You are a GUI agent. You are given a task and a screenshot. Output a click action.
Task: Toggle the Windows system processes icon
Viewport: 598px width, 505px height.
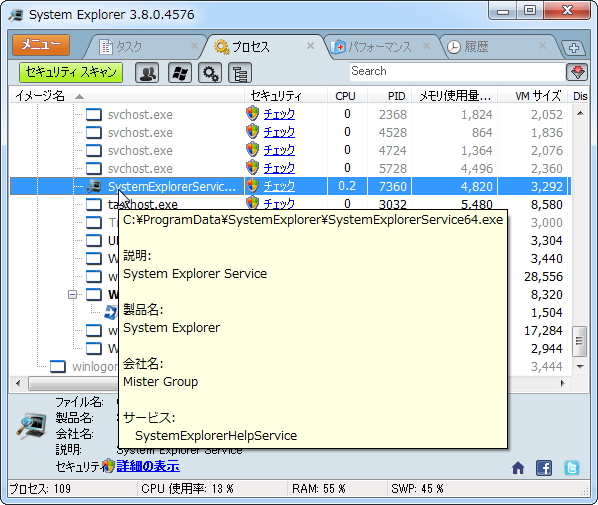[x=180, y=72]
